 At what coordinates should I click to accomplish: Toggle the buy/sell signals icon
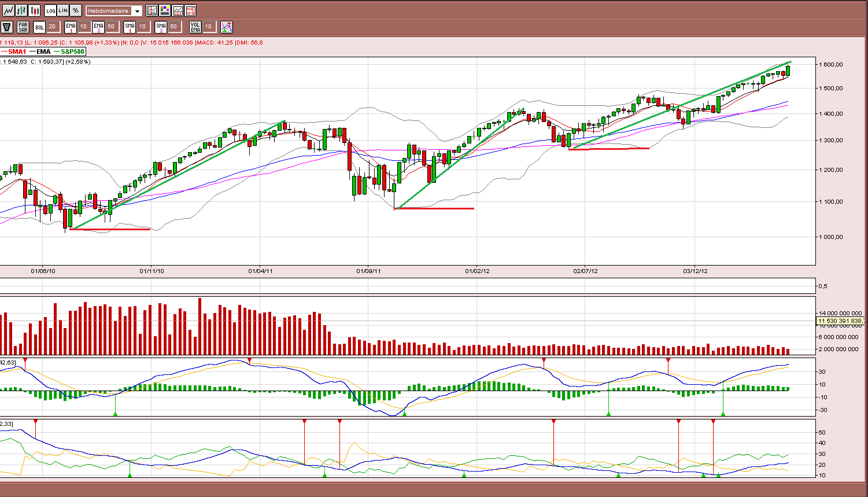point(227,27)
